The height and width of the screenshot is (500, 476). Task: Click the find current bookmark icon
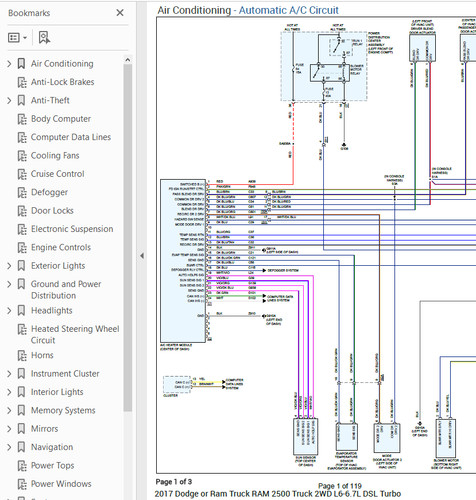coord(44,38)
